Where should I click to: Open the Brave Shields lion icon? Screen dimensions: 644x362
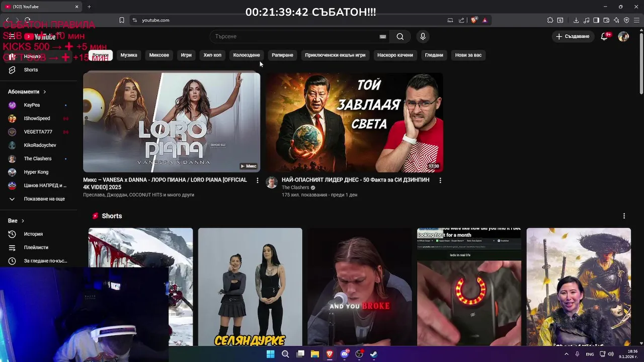coord(474,20)
